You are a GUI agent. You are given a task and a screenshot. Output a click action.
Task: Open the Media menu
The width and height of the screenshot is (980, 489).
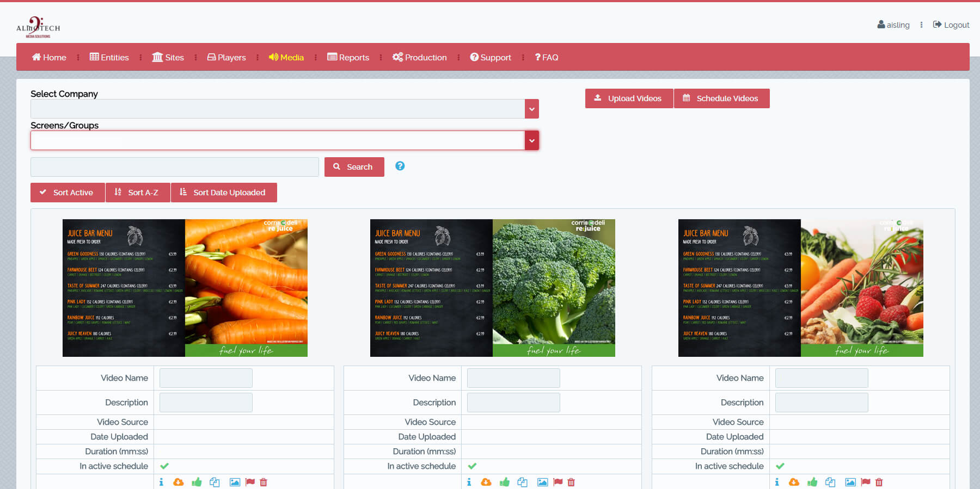point(286,57)
